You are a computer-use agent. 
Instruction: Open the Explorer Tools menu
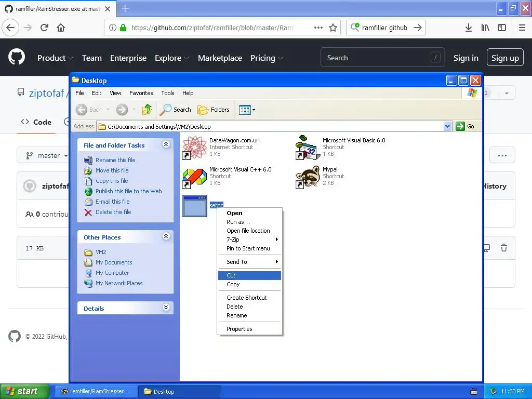coord(168,93)
